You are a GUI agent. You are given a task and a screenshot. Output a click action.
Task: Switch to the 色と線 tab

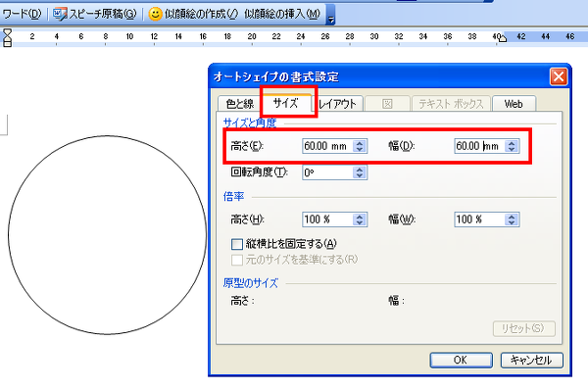click(240, 104)
